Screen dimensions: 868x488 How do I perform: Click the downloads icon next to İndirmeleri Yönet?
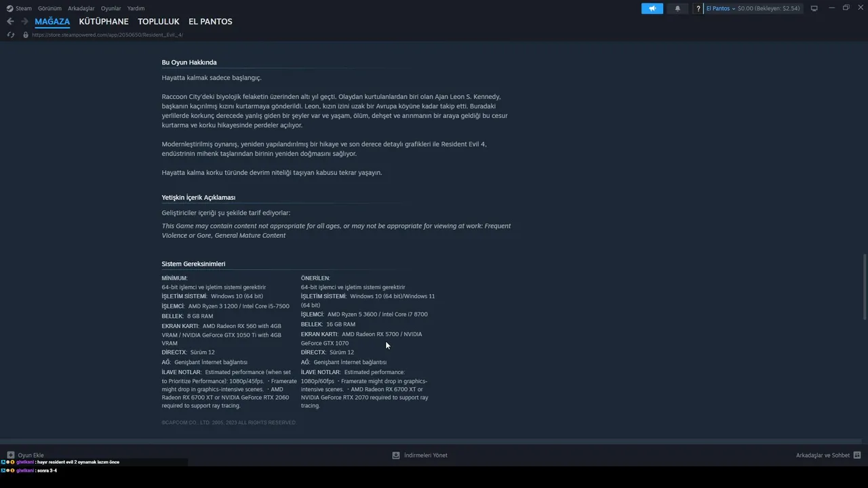click(396, 455)
